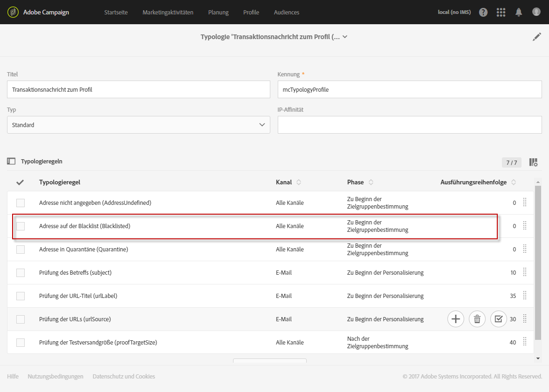
Task: Open the Nutzungsbedingungen footer link
Action: tap(55, 376)
